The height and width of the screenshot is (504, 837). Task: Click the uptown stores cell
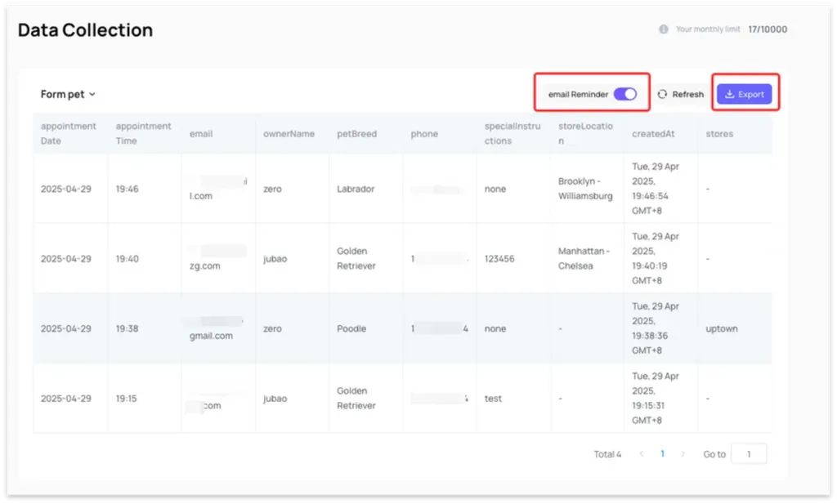tap(722, 328)
